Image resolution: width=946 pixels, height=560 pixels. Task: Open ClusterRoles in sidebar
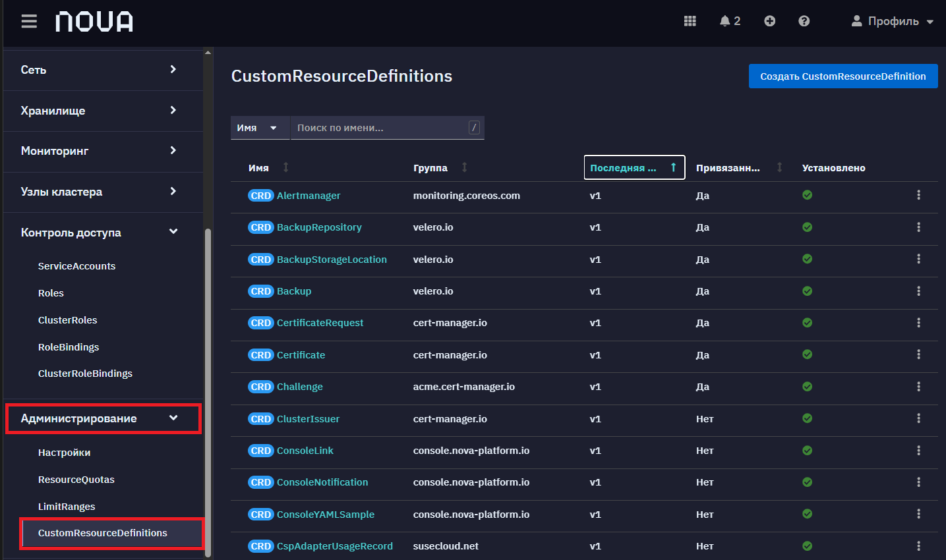pos(67,320)
